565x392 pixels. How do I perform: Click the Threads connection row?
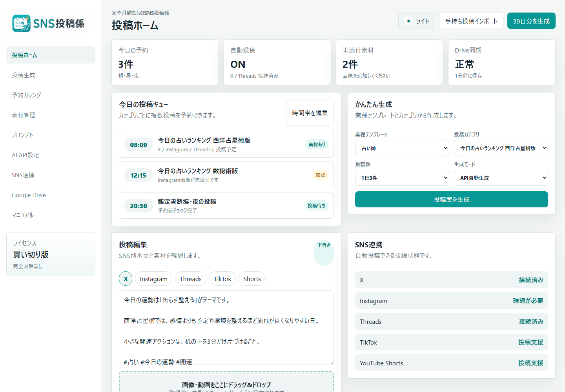click(452, 321)
